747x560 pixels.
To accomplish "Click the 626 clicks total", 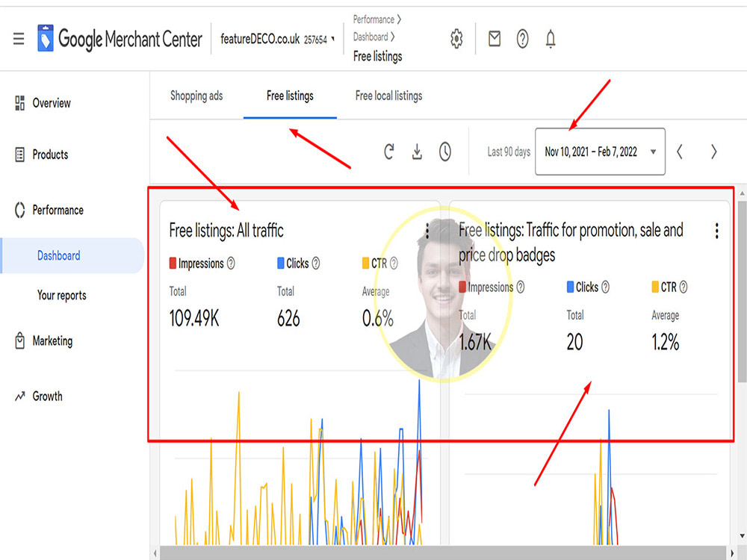I will [288, 319].
